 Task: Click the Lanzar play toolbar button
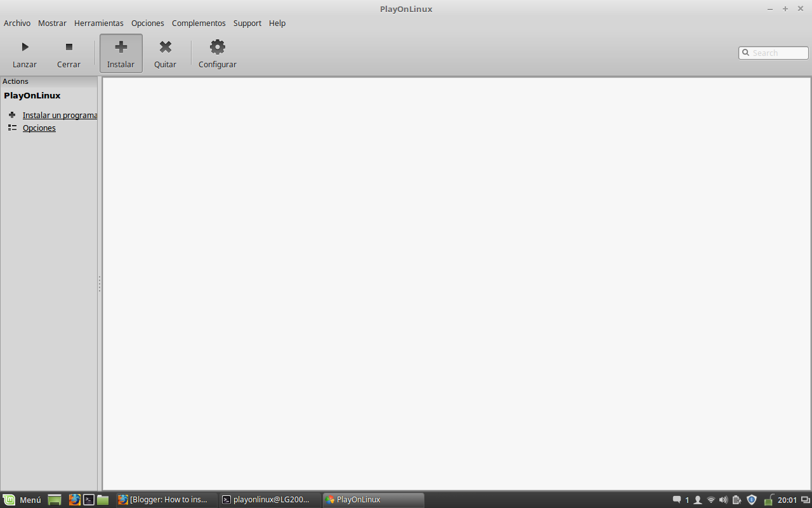coord(25,53)
